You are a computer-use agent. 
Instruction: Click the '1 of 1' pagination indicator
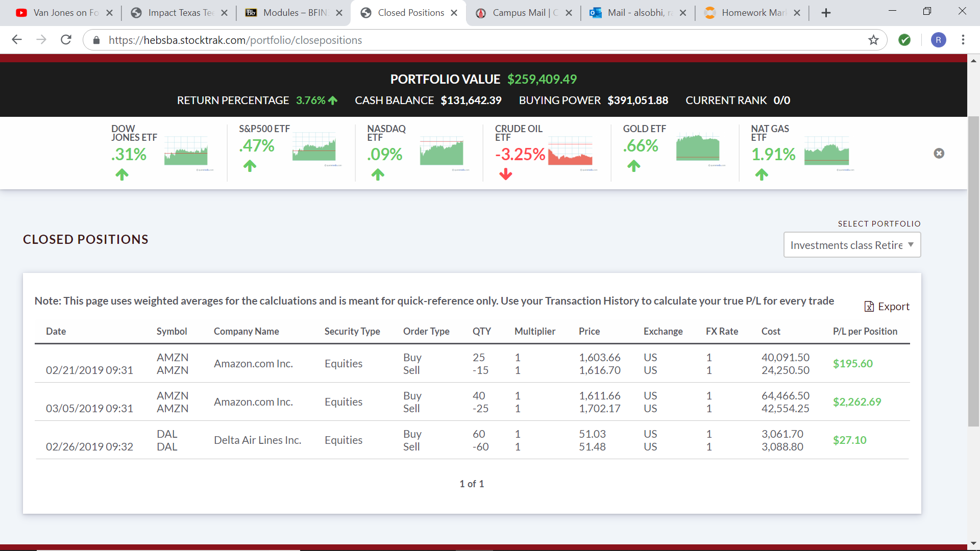[x=472, y=484]
